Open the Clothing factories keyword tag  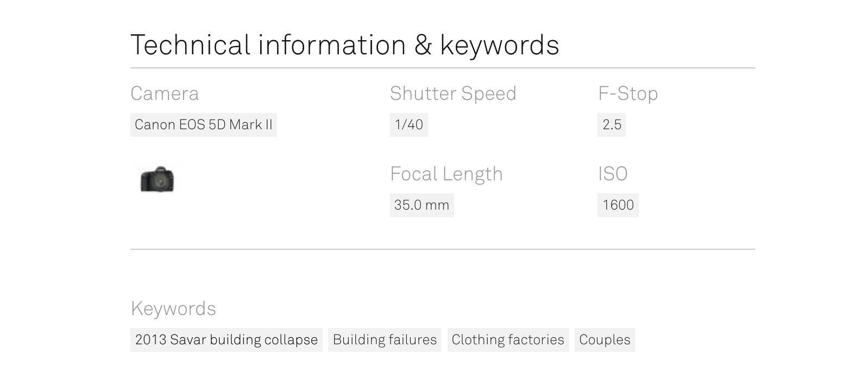(508, 340)
